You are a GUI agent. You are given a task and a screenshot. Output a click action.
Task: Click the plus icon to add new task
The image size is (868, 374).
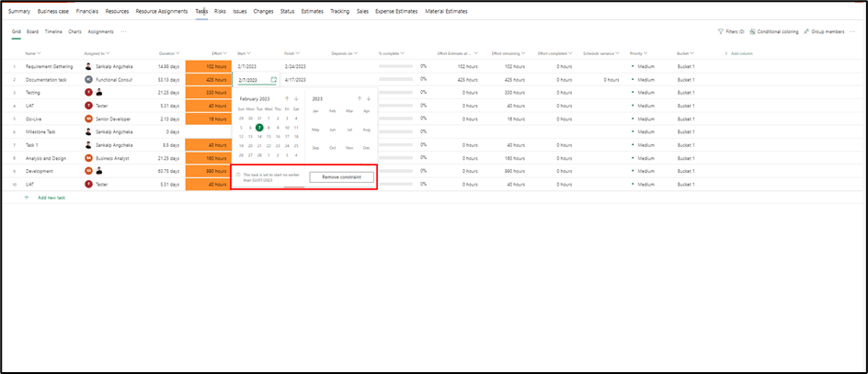coord(26,198)
